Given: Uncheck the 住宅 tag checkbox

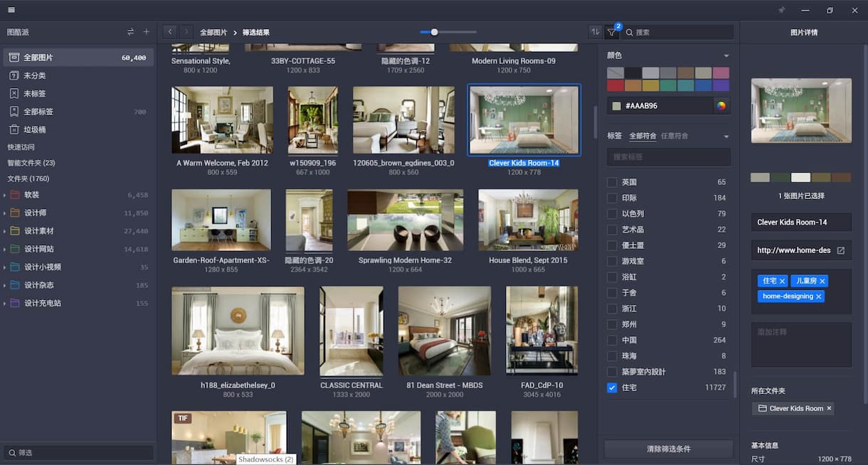Looking at the screenshot, I should point(612,387).
